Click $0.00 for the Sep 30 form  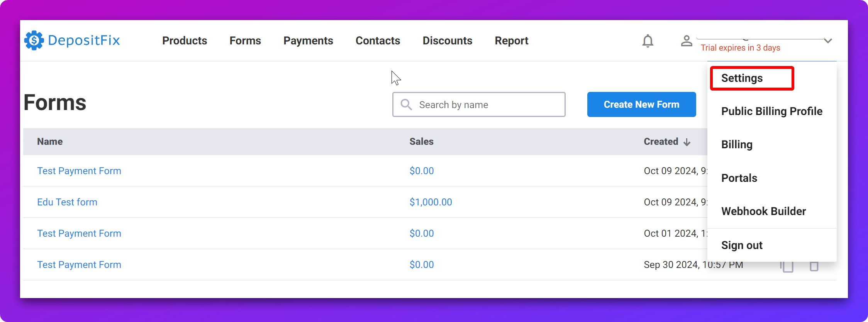point(421,264)
